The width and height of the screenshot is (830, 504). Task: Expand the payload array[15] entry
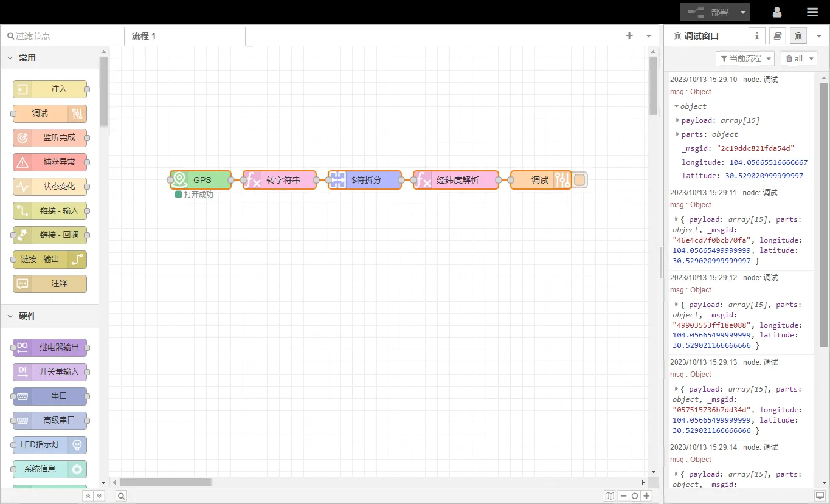tap(677, 120)
